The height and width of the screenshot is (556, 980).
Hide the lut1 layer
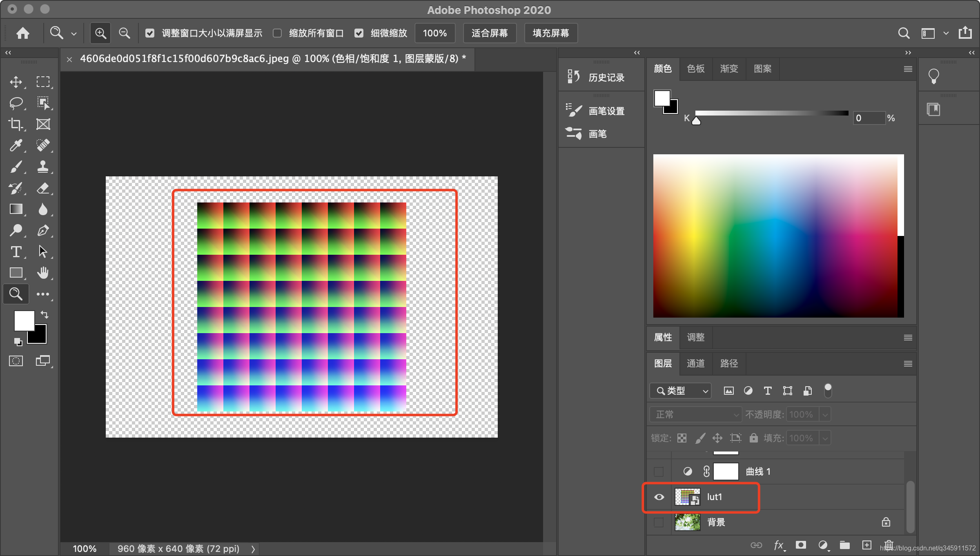[659, 497]
